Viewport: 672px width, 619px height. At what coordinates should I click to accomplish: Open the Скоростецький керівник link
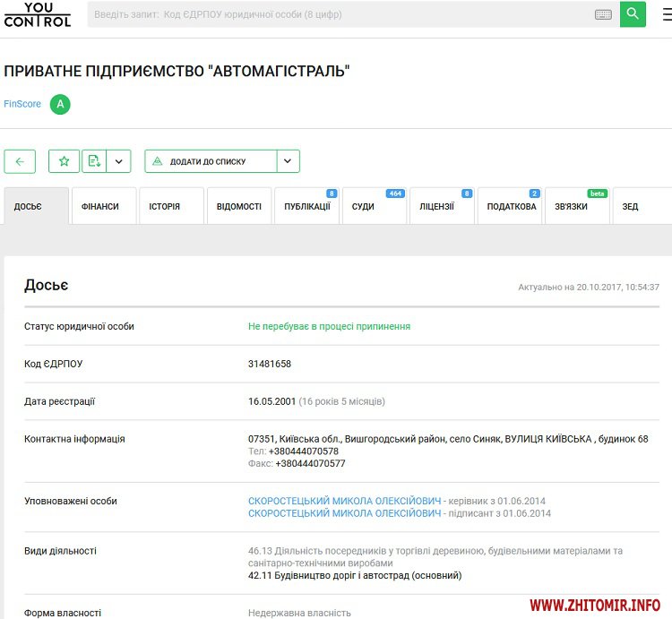click(x=344, y=501)
